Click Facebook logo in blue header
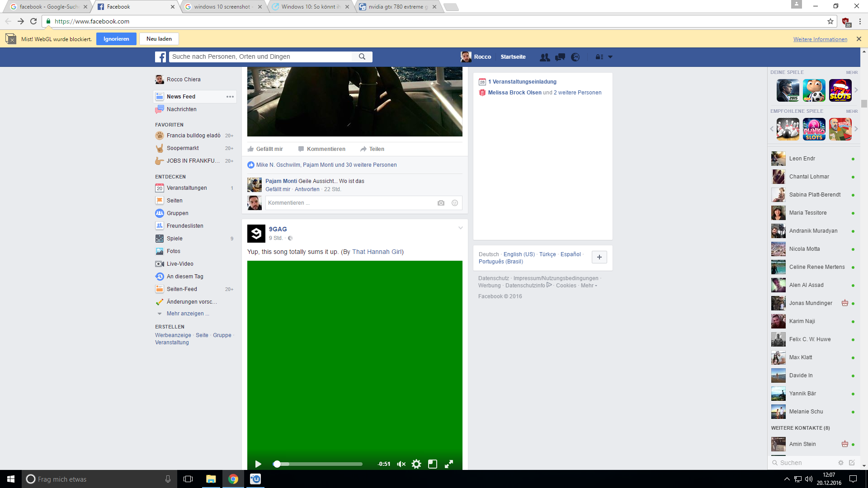Viewport: 868px width, 488px height. (160, 57)
